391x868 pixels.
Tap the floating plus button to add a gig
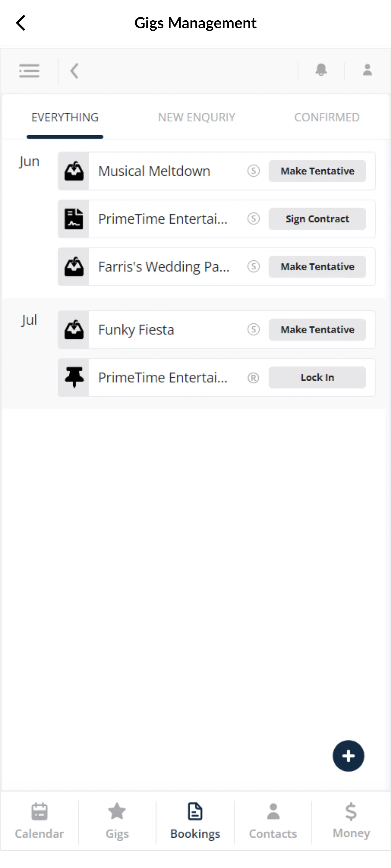point(348,756)
